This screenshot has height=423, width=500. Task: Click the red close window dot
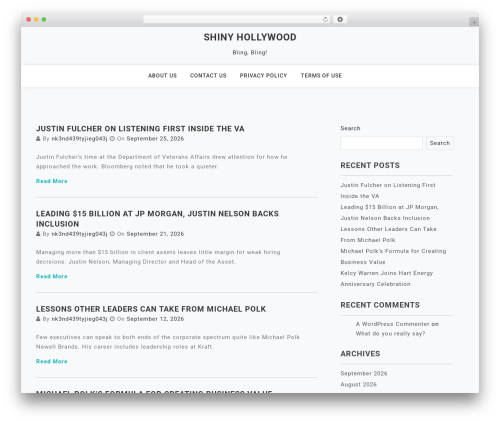click(29, 19)
